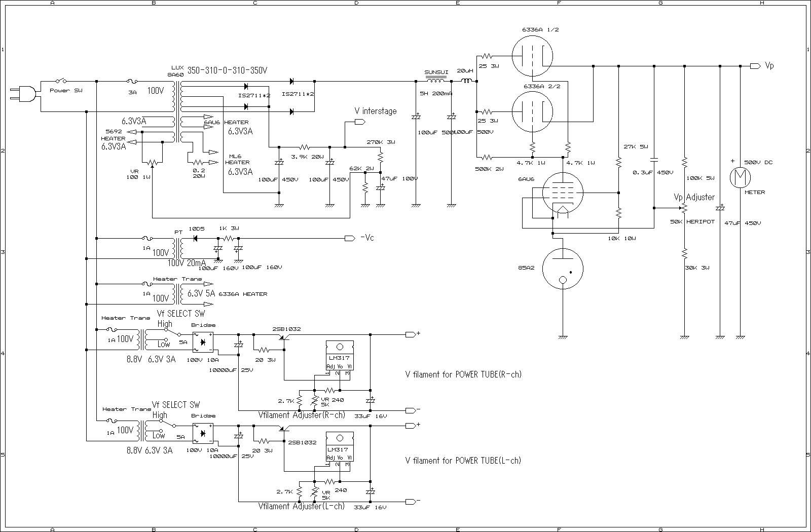Select the 6336A 1/2 triode tube
The width and height of the screenshot is (811, 532).
(x=532, y=56)
